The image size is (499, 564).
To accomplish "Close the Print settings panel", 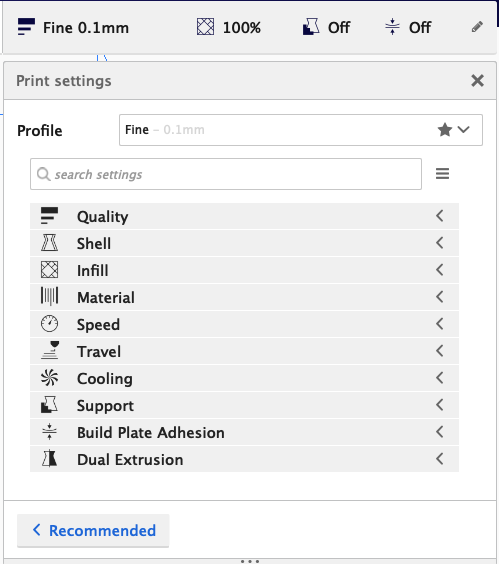I will click(x=477, y=81).
